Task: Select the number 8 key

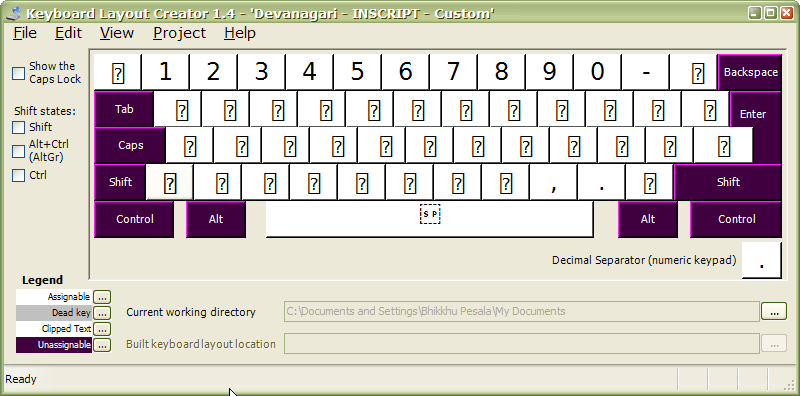Action: click(x=501, y=72)
